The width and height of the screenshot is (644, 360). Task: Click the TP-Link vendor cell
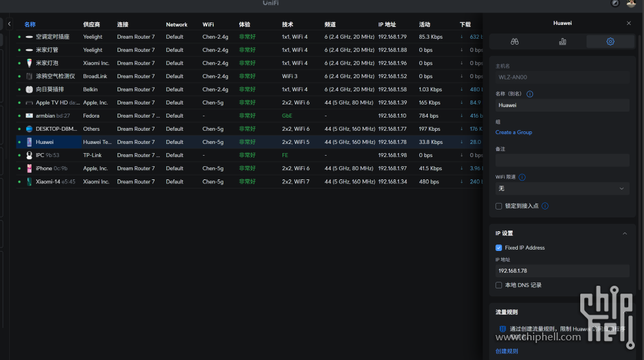click(x=93, y=155)
